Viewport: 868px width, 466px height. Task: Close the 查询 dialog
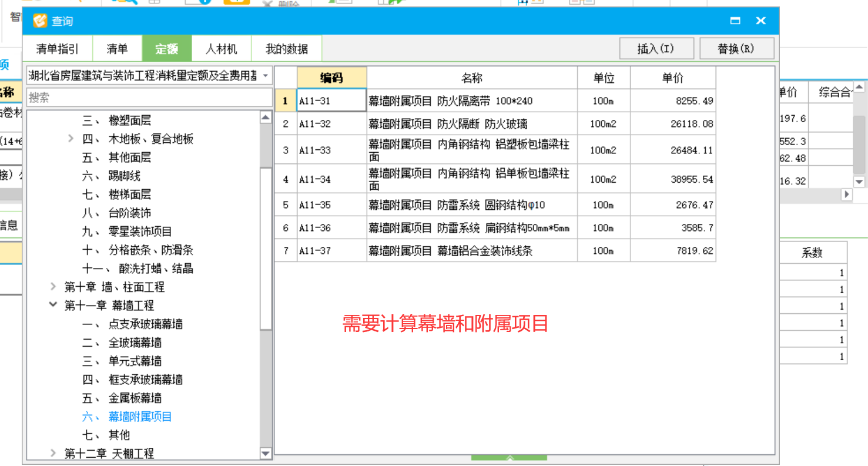tap(761, 21)
